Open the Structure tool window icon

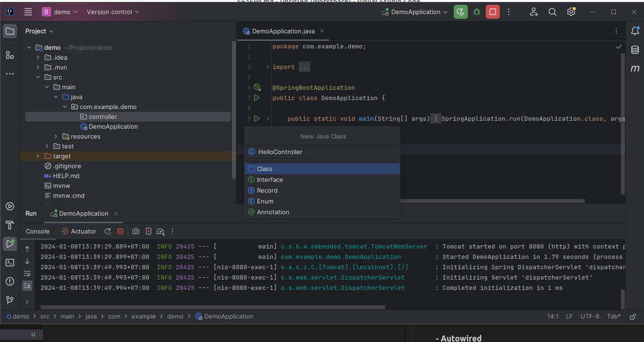coord(9,55)
